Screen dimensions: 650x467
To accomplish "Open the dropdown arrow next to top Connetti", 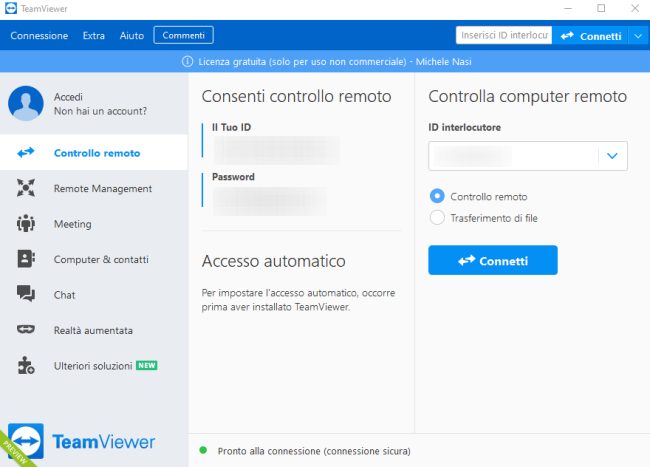I will (638, 36).
